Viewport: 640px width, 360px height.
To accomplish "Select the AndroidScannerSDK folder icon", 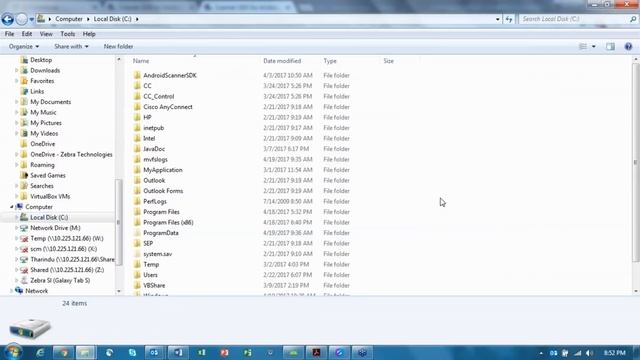I will click(137, 75).
